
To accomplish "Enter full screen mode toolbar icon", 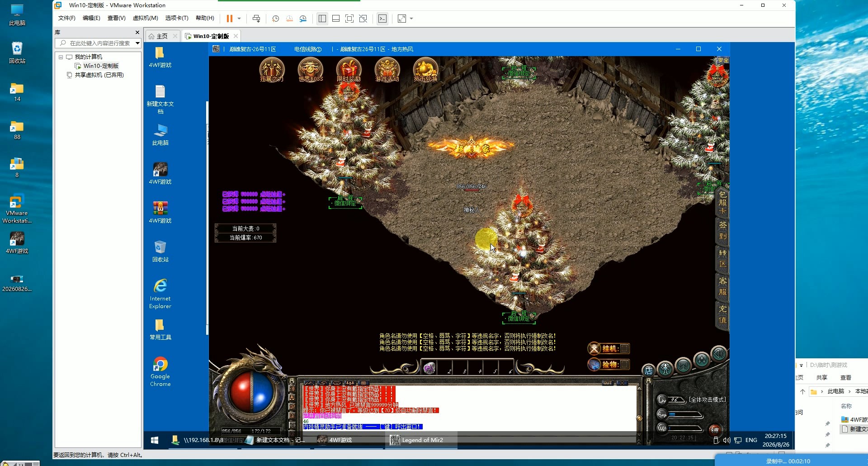I will point(349,19).
